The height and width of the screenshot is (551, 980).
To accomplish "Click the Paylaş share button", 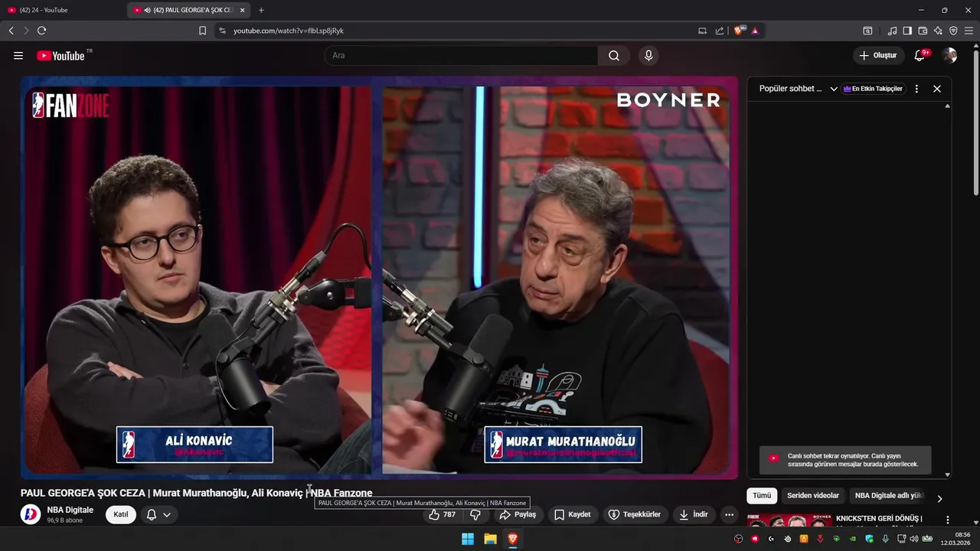I will point(518,514).
